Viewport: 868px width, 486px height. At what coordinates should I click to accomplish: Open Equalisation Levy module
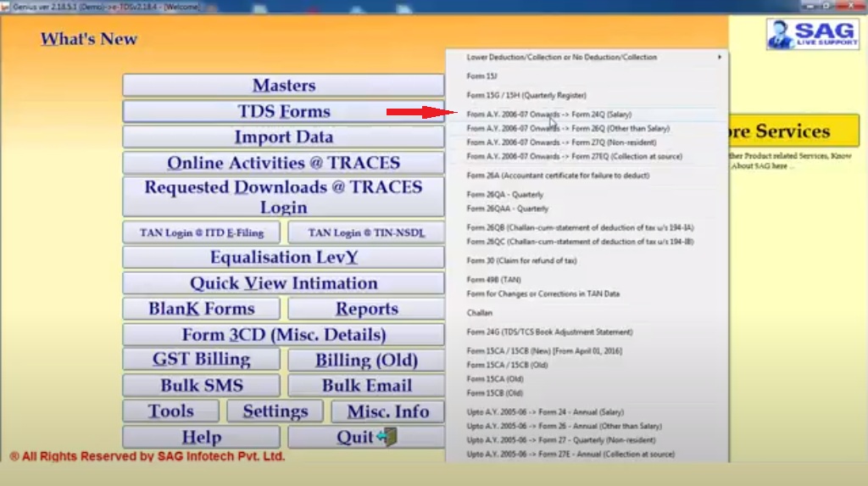point(283,258)
